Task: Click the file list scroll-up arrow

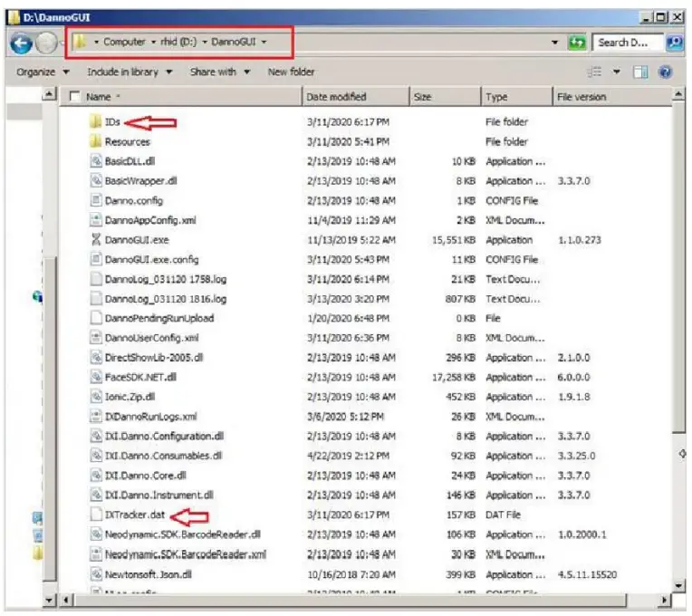Action: (678, 94)
